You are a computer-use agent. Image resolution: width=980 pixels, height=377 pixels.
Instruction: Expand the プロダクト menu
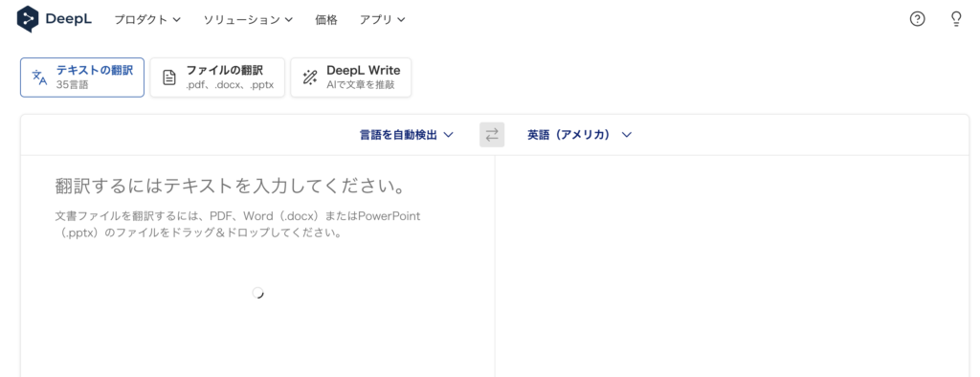[x=147, y=19]
